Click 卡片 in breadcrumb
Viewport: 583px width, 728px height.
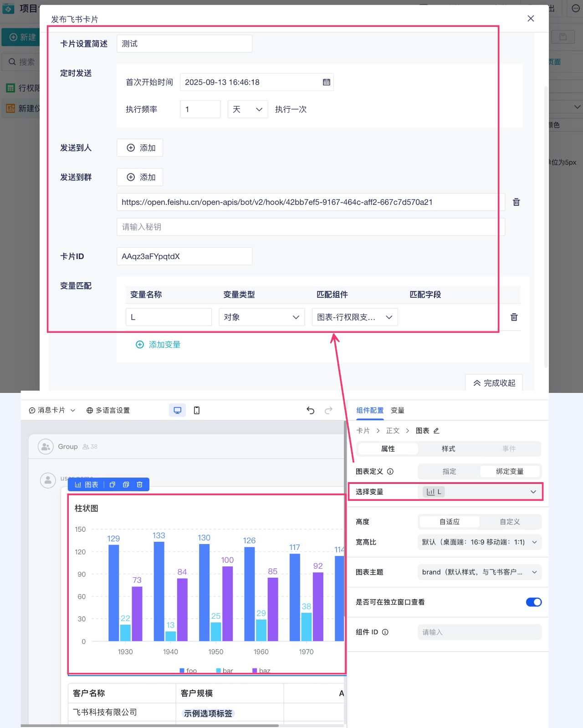[363, 431]
